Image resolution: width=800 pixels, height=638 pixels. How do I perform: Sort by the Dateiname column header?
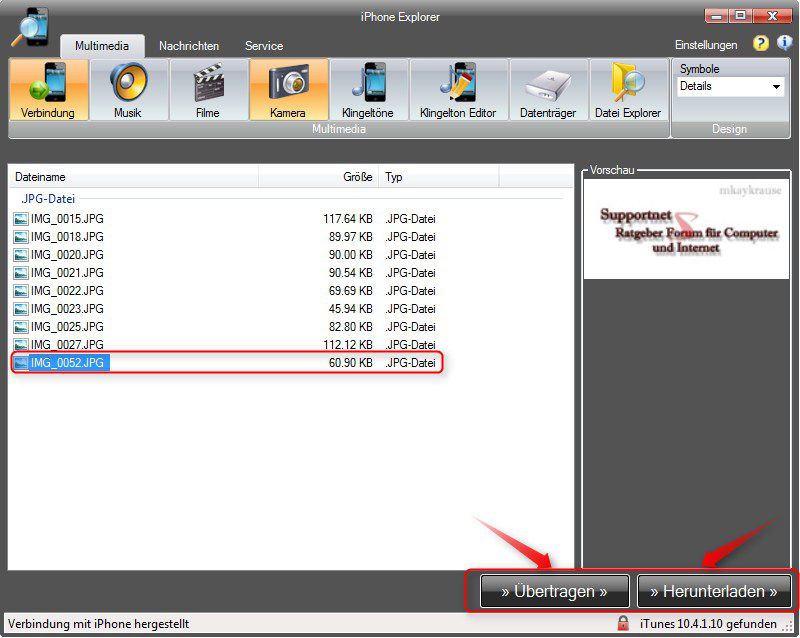coord(134,177)
